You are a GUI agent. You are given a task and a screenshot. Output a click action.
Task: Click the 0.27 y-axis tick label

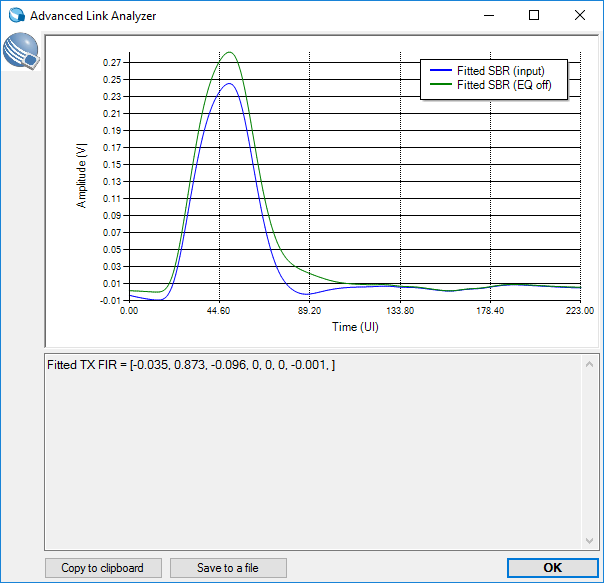click(112, 62)
